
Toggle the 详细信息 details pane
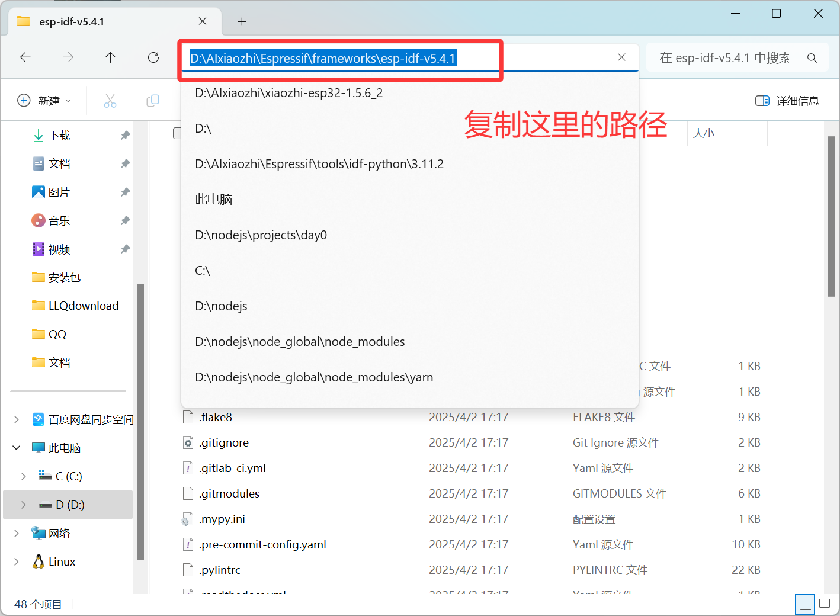click(787, 101)
